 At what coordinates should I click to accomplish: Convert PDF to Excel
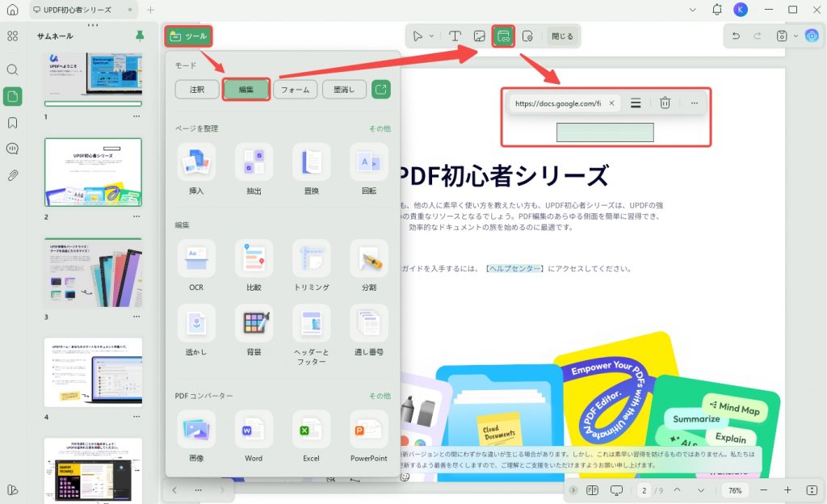311,436
